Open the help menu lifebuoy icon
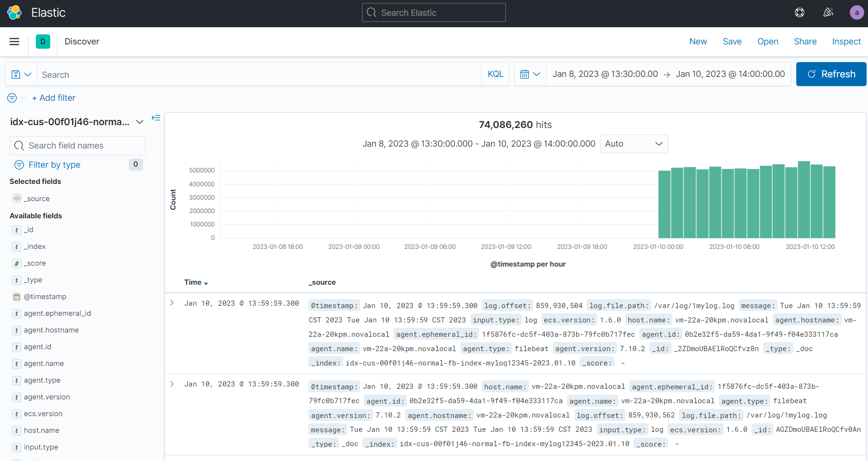This screenshot has width=868, height=461. (x=800, y=13)
